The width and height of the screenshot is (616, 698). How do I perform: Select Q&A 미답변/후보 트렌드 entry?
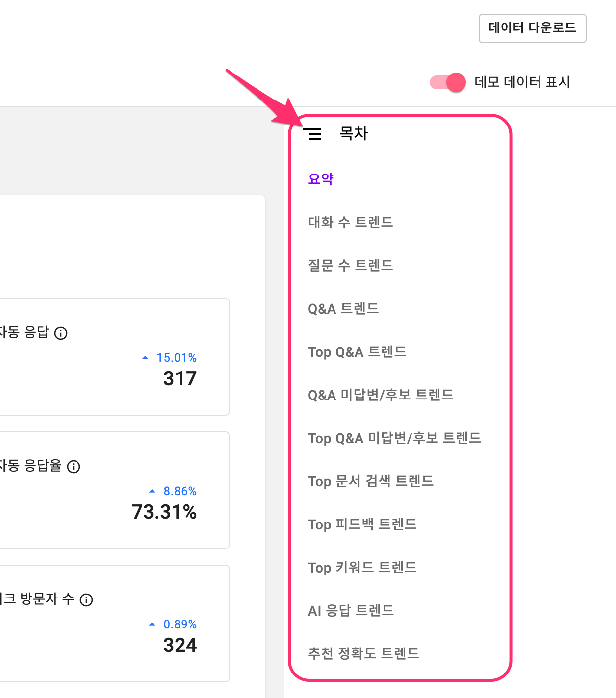click(x=381, y=395)
